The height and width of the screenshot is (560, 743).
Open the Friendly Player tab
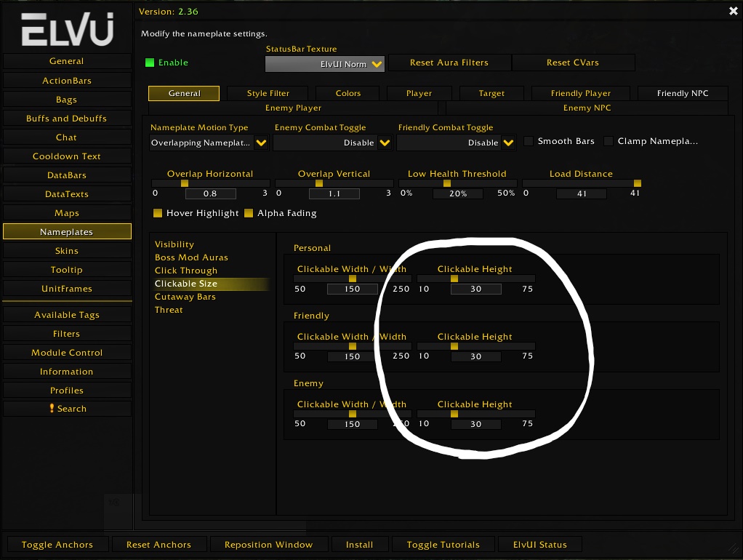point(580,93)
